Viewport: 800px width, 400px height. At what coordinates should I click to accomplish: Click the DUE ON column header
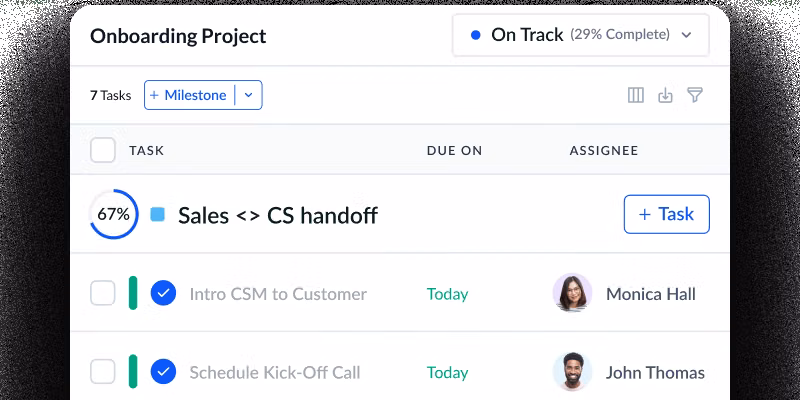[x=454, y=151]
